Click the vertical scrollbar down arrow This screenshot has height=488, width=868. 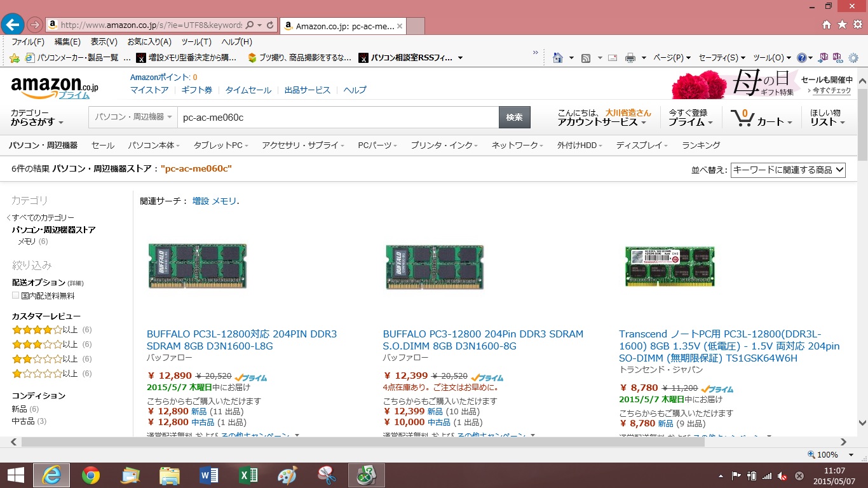click(862, 423)
